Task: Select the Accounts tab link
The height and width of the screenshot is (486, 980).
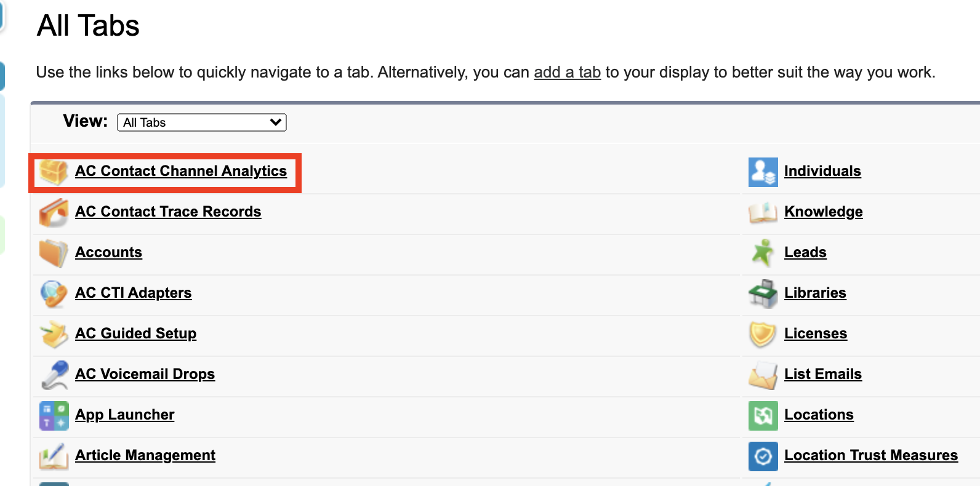Action: tap(108, 252)
